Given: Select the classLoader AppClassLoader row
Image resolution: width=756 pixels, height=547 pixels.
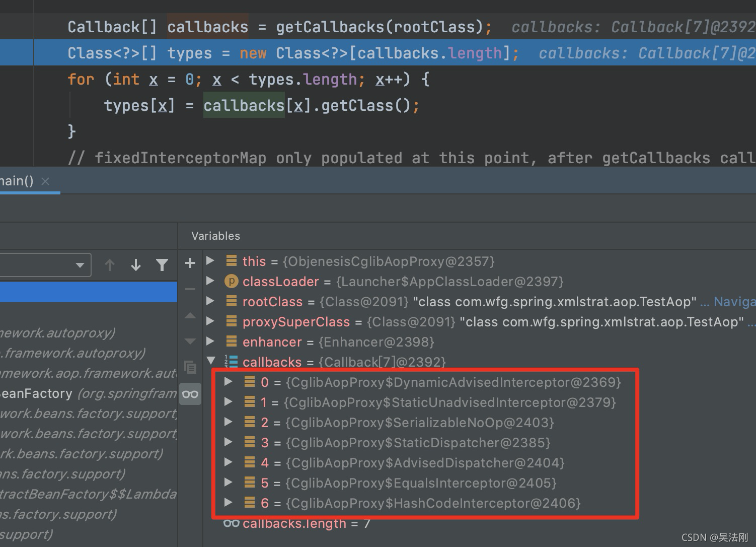Looking at the screenshot, I should [x=403, y=282].
